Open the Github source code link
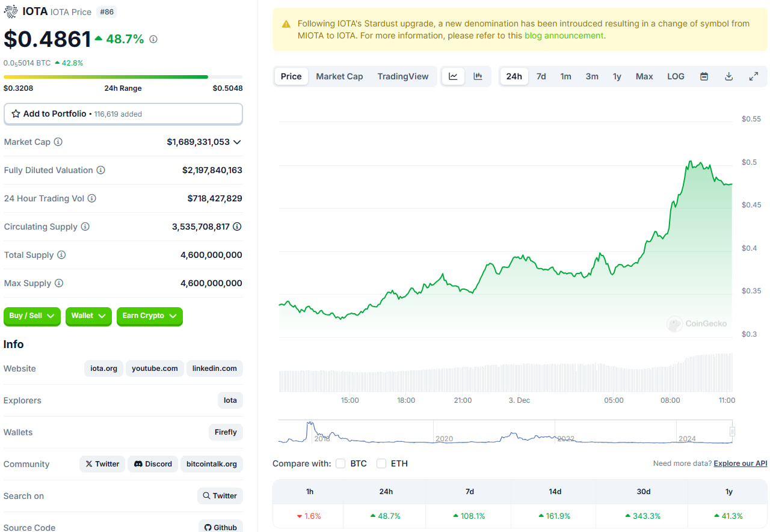Image resolution: width=770 pixels, height=532 pixels. coord(221,527)
